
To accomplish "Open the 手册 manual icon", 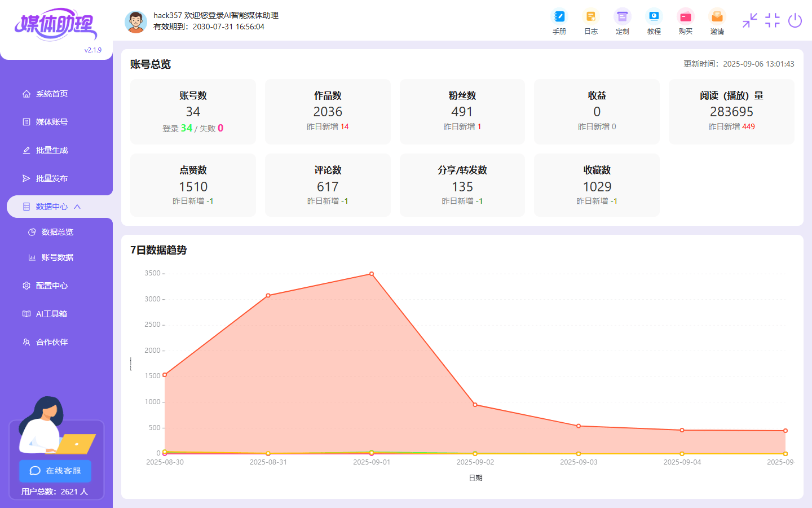I will point(559,22).
